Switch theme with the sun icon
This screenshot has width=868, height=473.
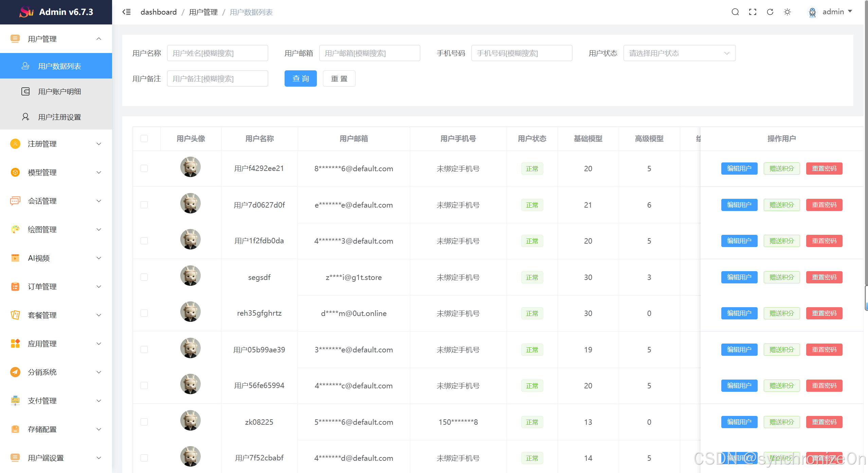[x=787, y=12]
